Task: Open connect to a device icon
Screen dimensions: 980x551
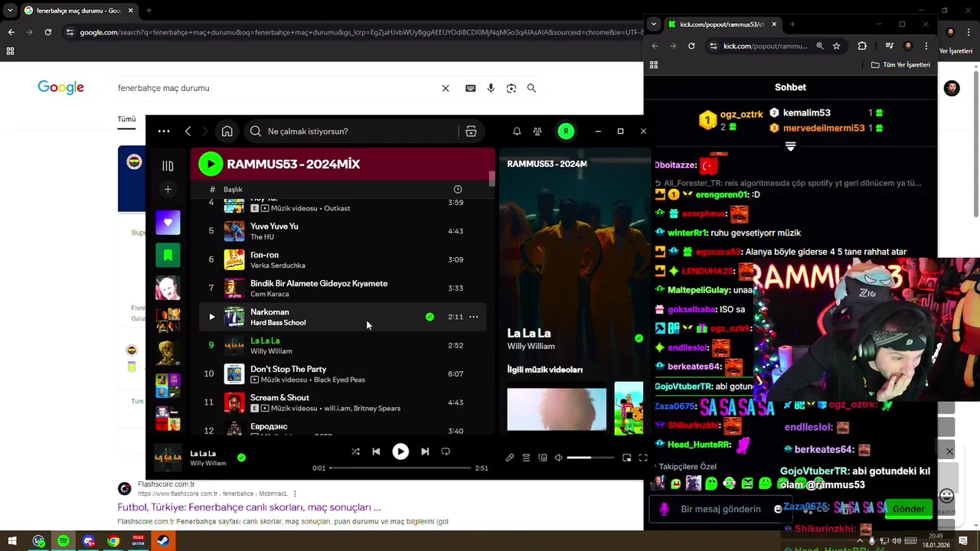Action: 543,458
